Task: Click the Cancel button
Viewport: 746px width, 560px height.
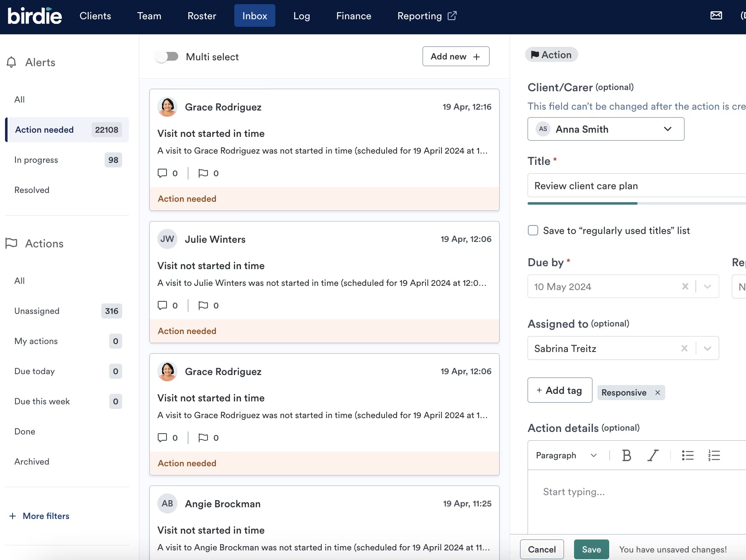Action: 542,550
